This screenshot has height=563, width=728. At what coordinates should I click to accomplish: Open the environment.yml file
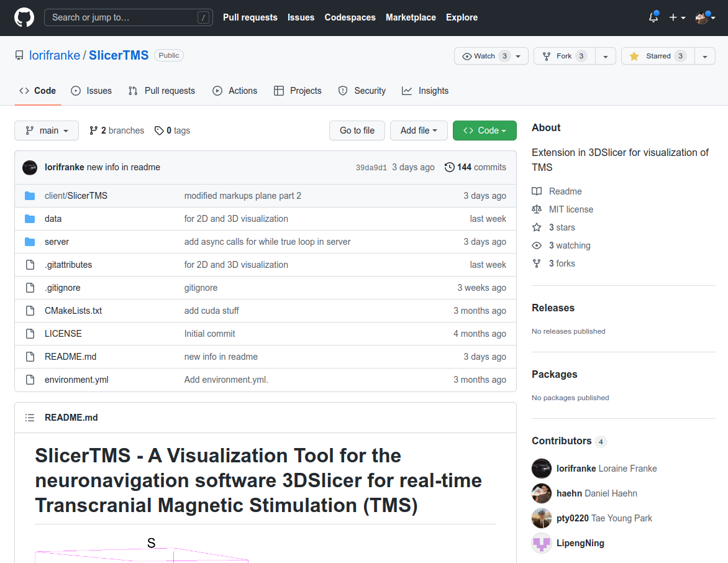(76, 380)
